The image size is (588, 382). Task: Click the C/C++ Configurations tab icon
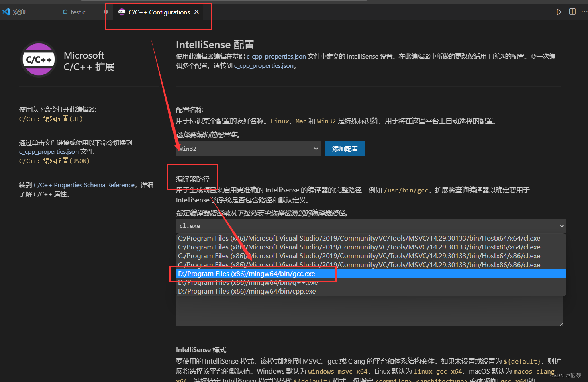[x=122, y=12]
